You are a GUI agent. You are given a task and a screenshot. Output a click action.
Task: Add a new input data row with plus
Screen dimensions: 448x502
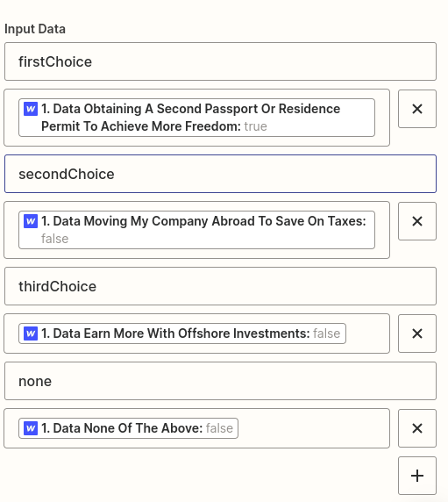point(417,476)
